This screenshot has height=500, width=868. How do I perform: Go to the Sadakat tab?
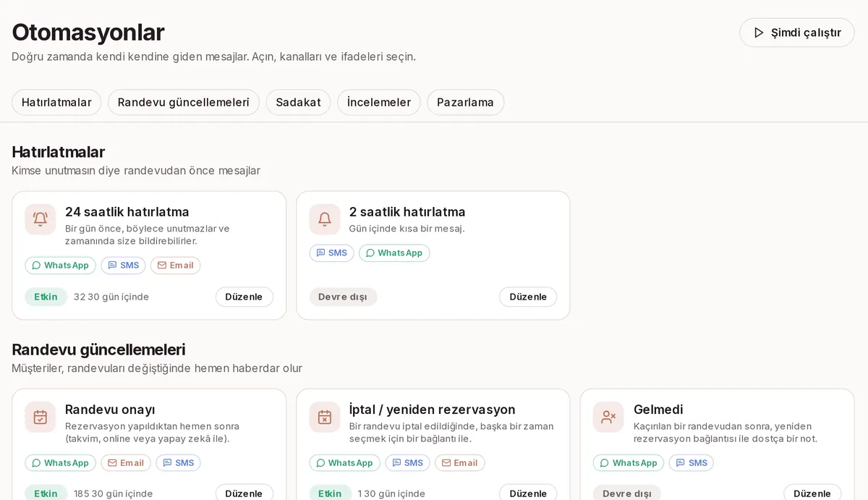click(298, 102)
